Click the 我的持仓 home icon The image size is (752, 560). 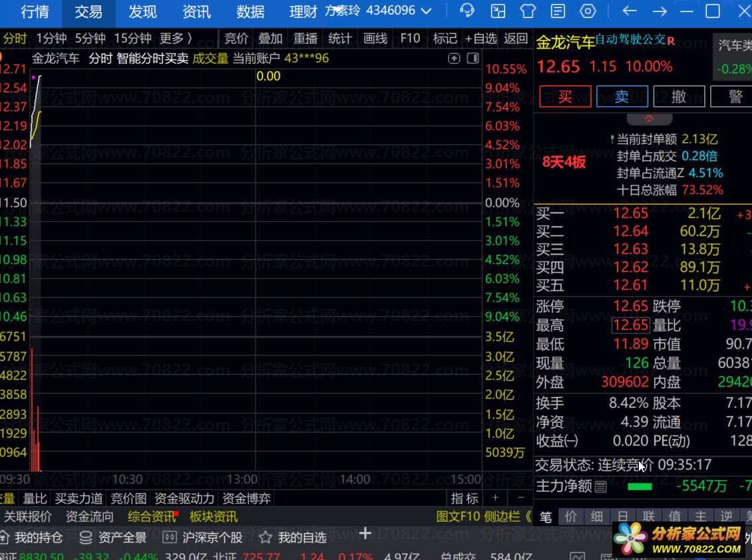[x=4, y=537]
